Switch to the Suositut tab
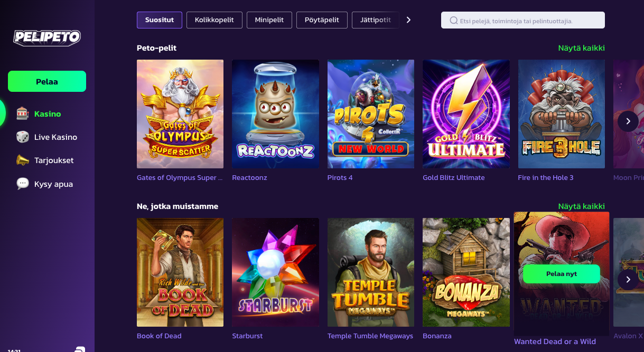644x352 pixels. pyautogui.click(x=159, y=20)
